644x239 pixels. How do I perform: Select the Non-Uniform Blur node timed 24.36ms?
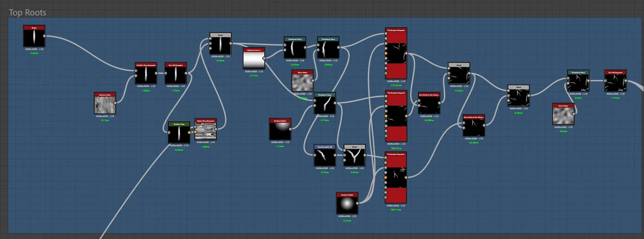(474, 126)
